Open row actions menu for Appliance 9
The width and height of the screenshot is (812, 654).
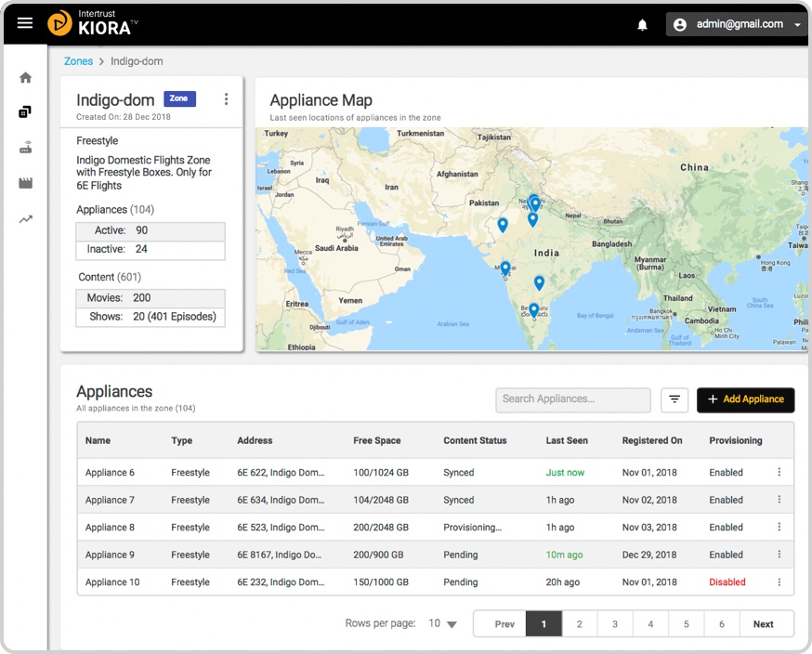click(779, 554)
